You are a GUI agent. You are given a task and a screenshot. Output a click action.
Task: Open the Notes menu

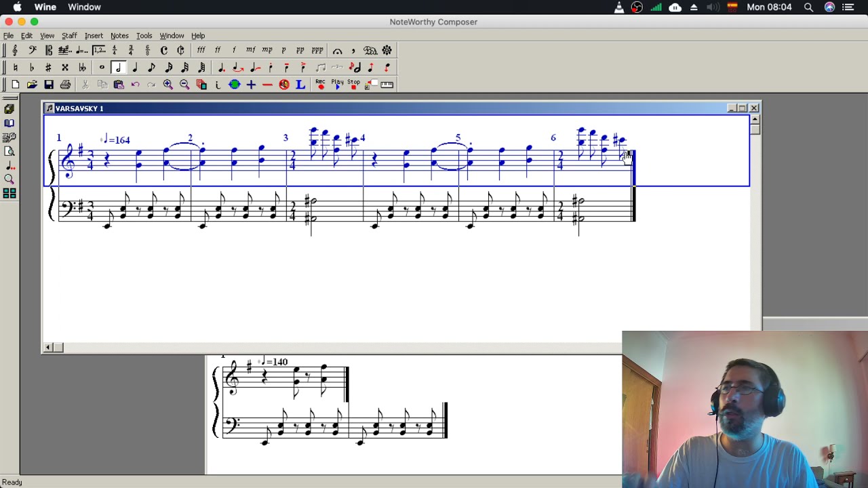point(119,35)
